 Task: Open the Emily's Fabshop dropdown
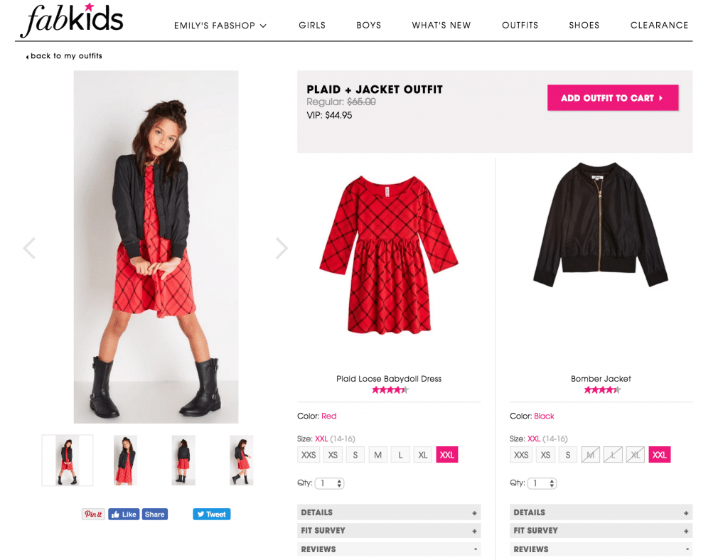click(220, 26)
